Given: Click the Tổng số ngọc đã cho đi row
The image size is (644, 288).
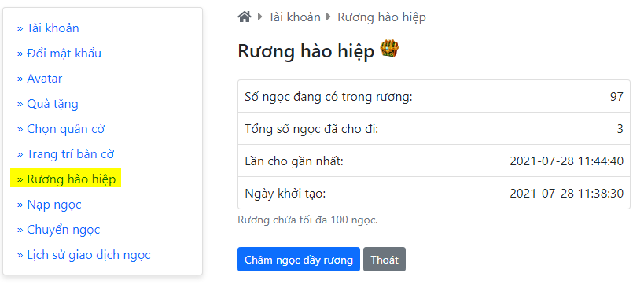Looking at the screenshot, I should click(x=434, y=128).
